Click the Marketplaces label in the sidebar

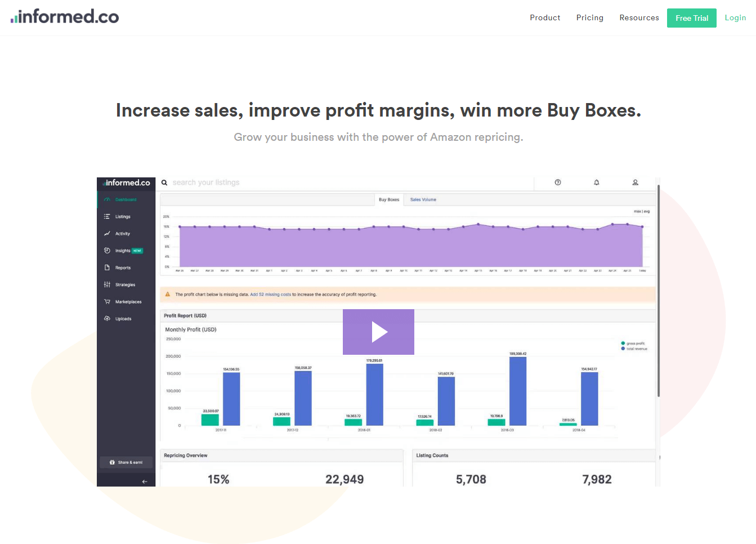(128, 302)
